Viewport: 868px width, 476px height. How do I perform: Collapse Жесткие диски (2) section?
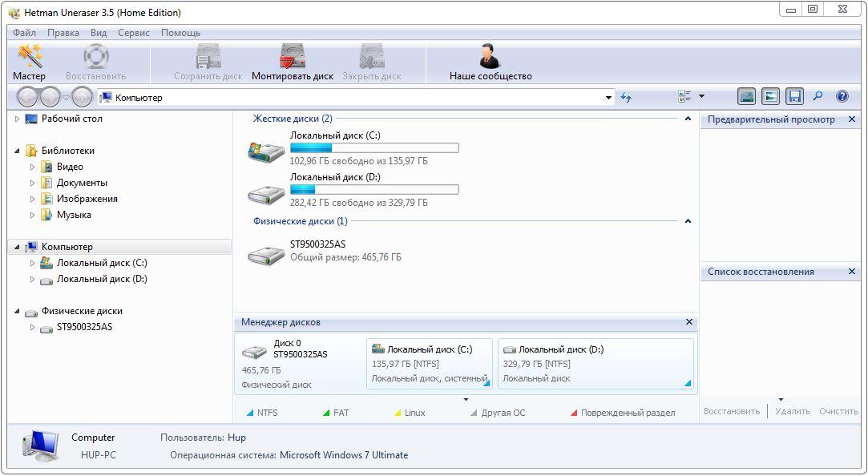[x=688, y=119]
